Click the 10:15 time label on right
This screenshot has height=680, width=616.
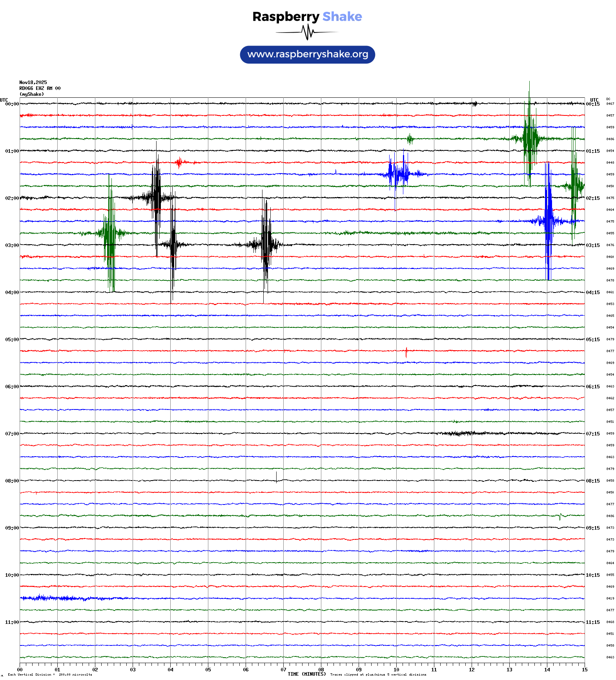click(592, 575)
